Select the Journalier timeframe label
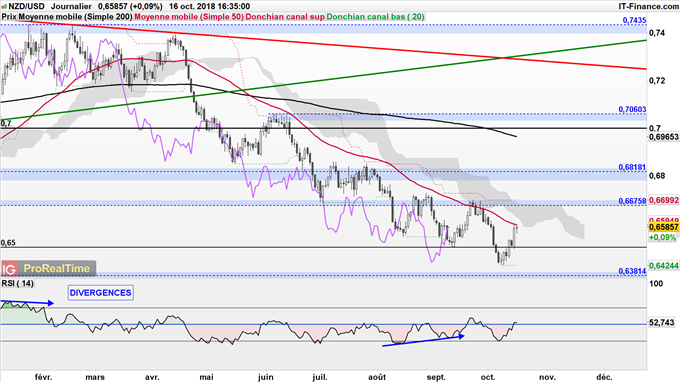The width and height of the screenshot is (680, 382). [x=71, y=7]
